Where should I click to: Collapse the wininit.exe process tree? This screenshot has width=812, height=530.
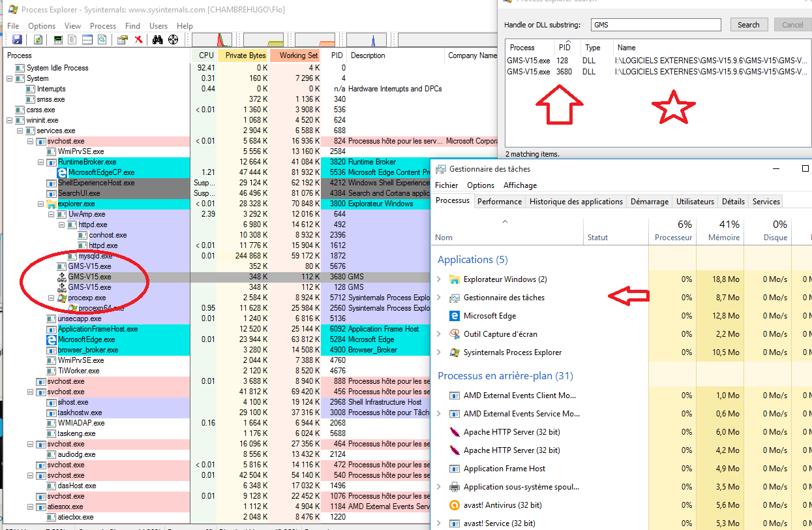[9, 120]
